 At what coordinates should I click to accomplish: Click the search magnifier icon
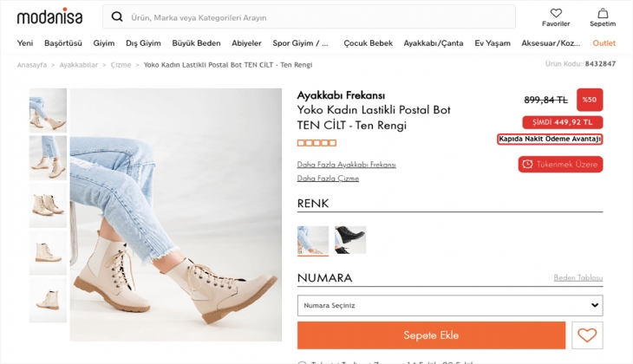click(x=117, y=17)
